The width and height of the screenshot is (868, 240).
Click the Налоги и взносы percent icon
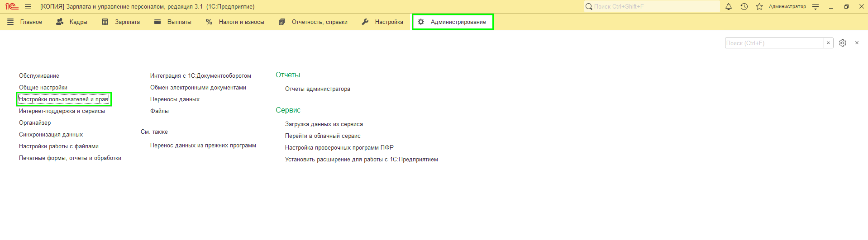[x=209, y=22]
